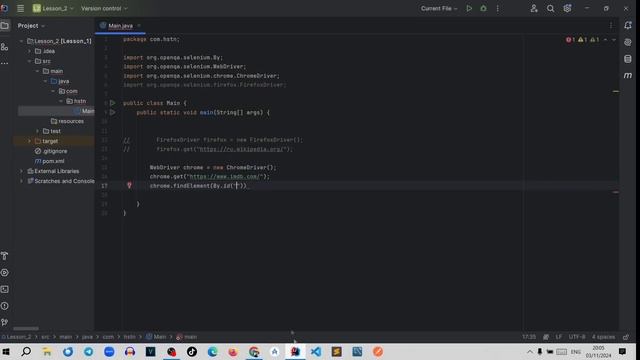Open the Build tool window icon
Image resolution: width=640 pixels, height=360 pixels.
(4, 256)
